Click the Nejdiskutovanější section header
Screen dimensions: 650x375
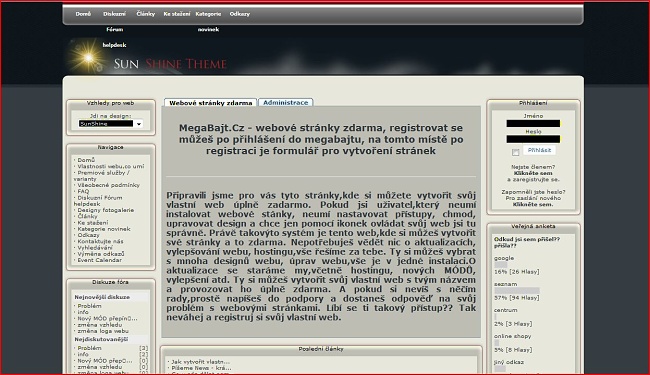tap(101, 339)
